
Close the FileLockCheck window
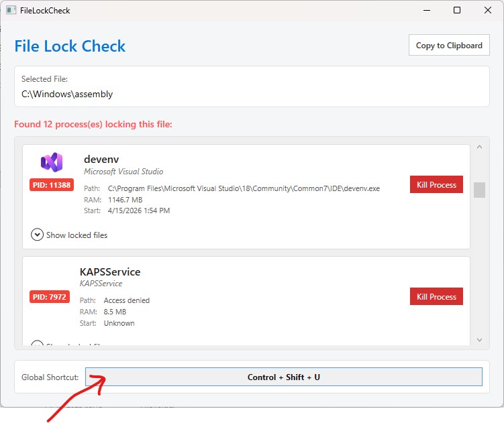point(488,11)
